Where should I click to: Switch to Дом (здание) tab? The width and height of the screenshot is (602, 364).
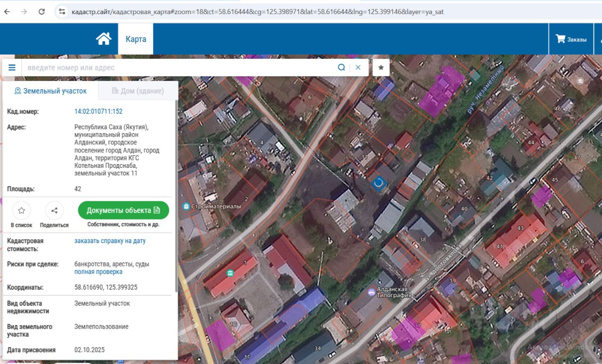[138, 91]
